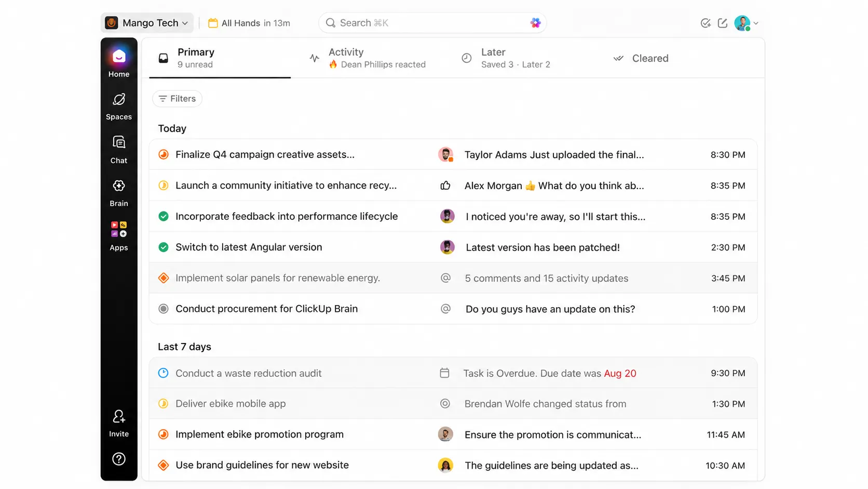Toggle green complete check on Incorporate feedback task
The width and height of the screenshot is (868, 489).
(x=164, y=216)
